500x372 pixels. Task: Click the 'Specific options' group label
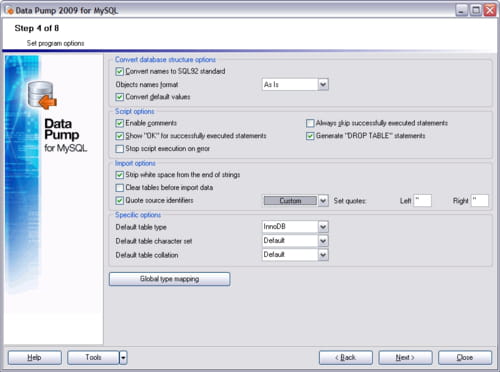[138, 215]
